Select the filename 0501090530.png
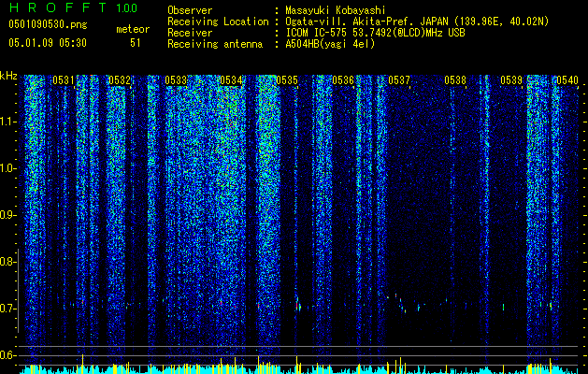Screen dimensions: 588x374 [x=48, y=25]
